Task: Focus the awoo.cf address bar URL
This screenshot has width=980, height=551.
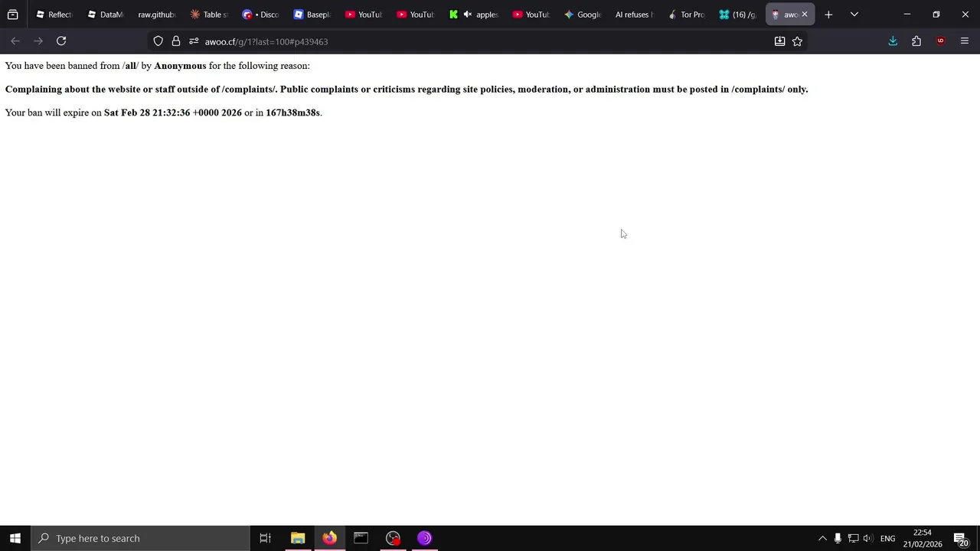Action: (266, 41)
